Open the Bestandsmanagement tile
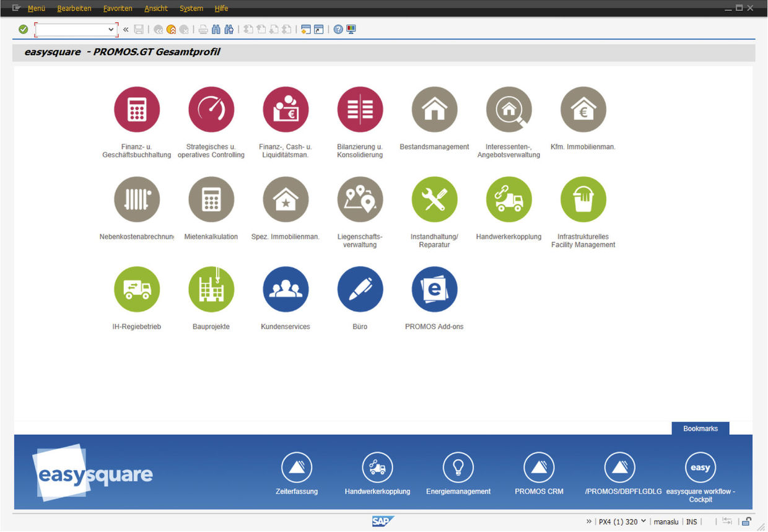The width and height of the screenshot is (768, 532). pos(434,110)
